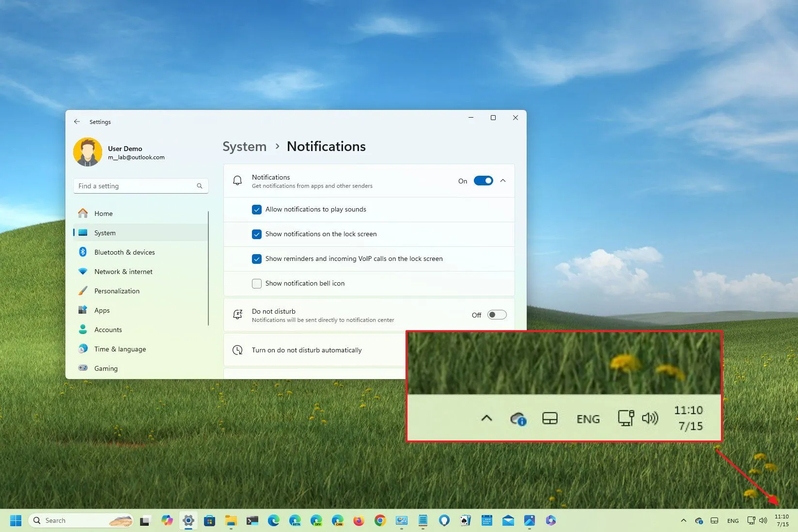Enable Show notification bell icon

[x=257, y=284]
